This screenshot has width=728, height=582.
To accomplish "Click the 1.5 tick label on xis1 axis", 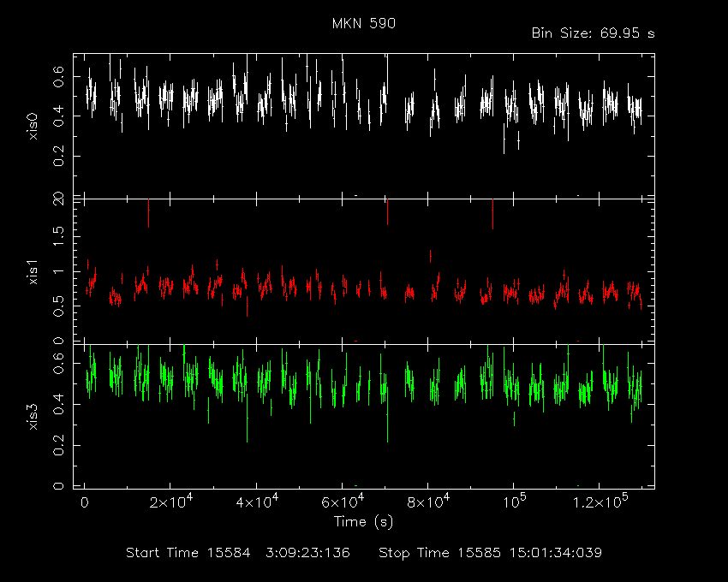I will (x=58, y=237).
